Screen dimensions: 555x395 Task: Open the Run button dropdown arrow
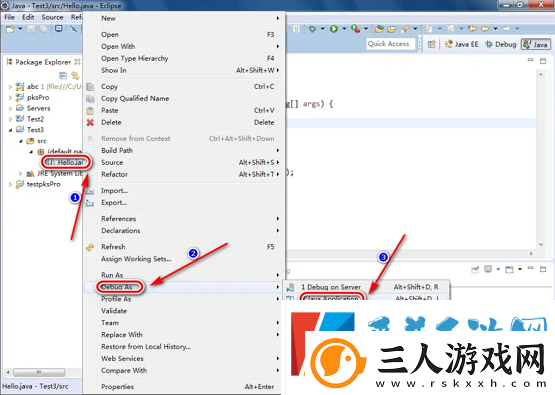[344, 29]
